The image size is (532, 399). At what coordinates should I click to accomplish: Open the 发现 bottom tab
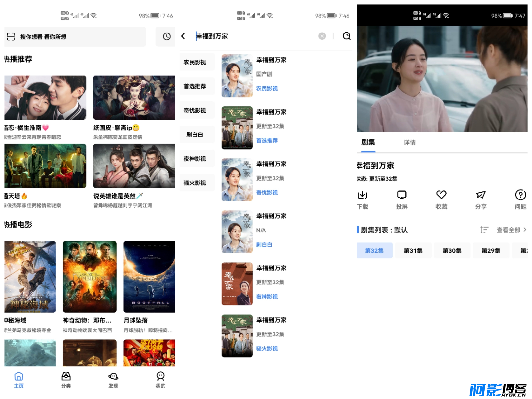point(113,380)
